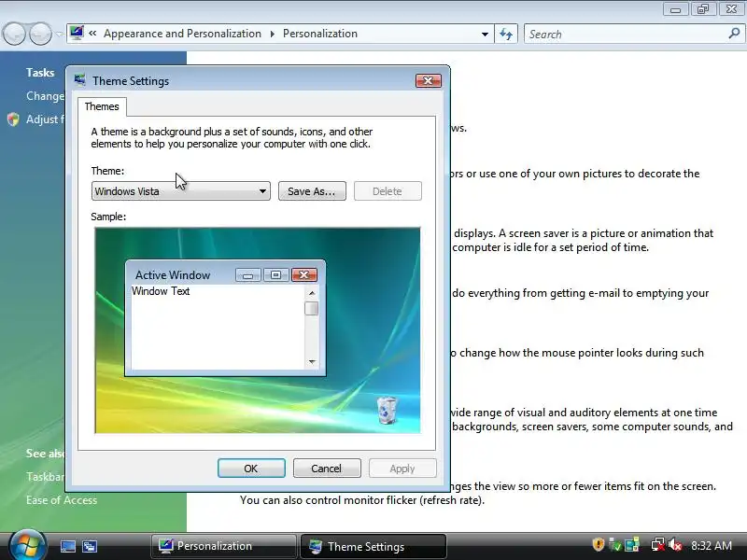Click the breadcrumb arrow before Personalization
747x560 pixels.
click(x=272, y=34)
